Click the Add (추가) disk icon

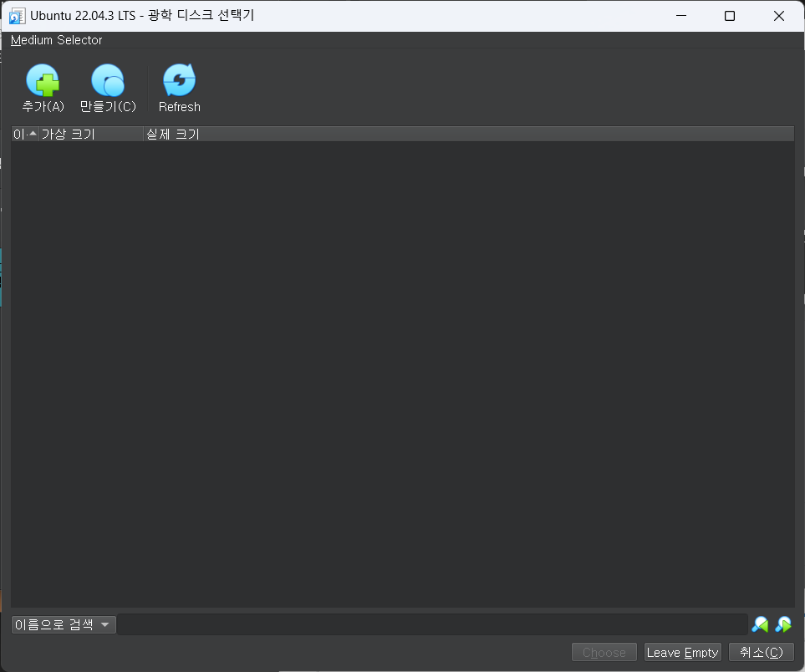[x=43, y=80]
